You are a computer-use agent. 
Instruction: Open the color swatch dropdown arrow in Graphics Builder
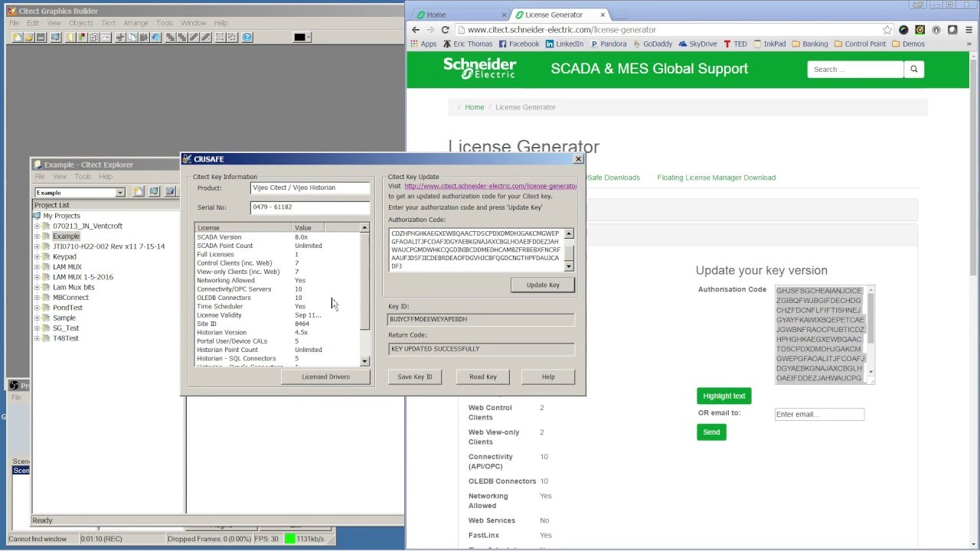(x=309, y=37)
